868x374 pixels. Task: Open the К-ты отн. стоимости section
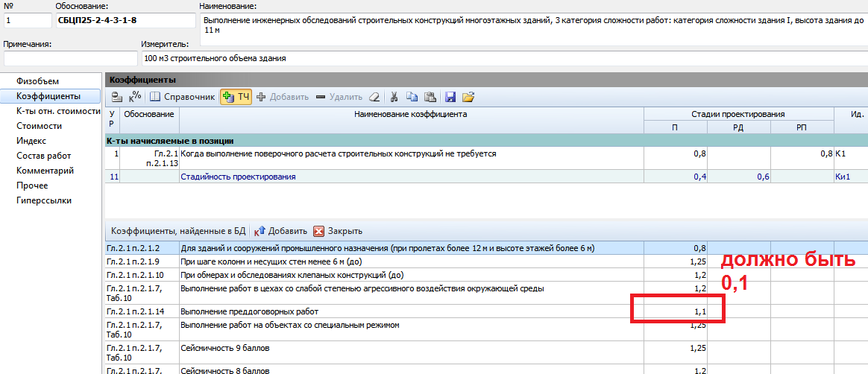point(58,111)
